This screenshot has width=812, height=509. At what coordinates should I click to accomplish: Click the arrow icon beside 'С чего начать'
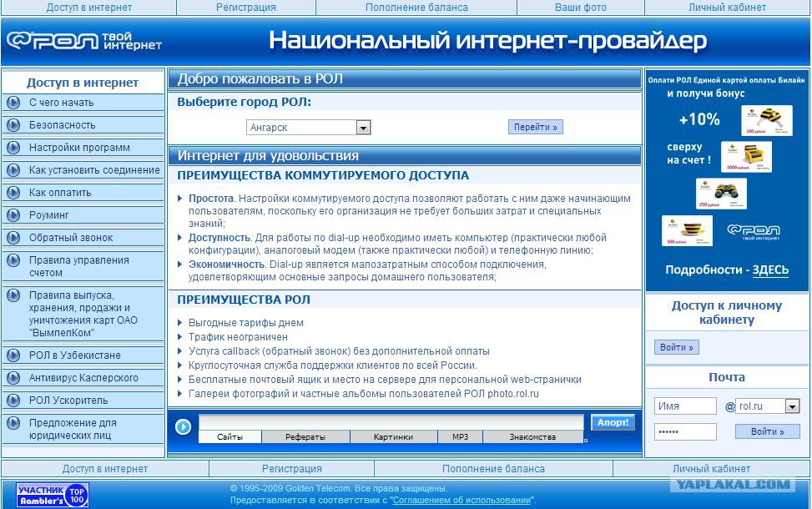coord(13,103)
